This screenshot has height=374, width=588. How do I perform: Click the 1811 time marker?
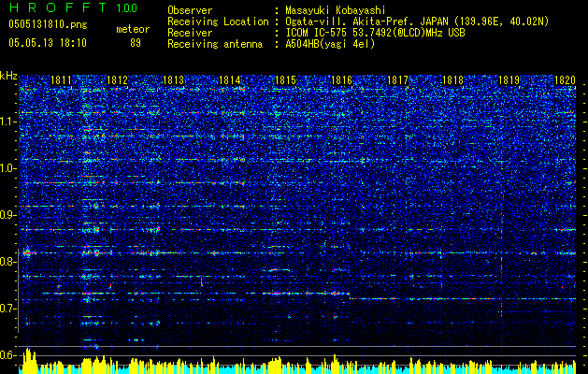(61, 80)
